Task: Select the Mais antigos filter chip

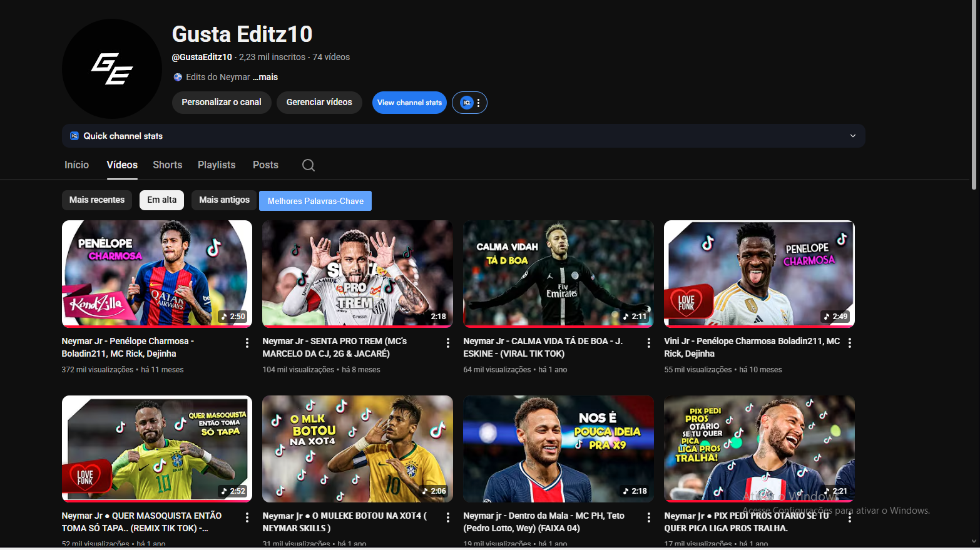Action: pos(224,200)
